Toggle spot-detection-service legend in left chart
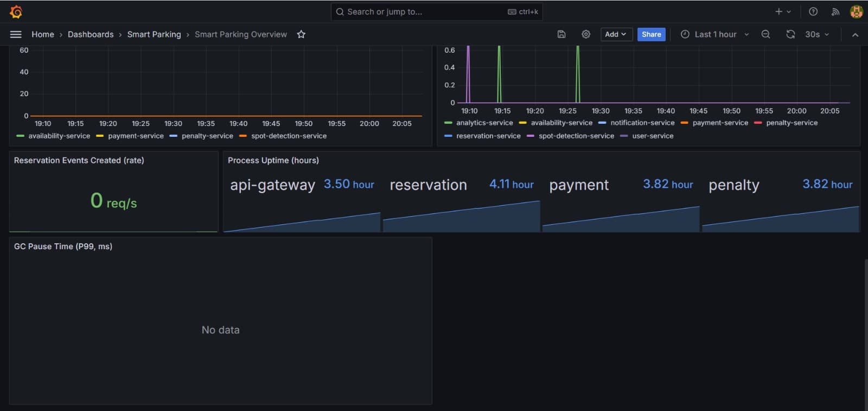Viewport: 868px width, 411px height. point(289,136)
